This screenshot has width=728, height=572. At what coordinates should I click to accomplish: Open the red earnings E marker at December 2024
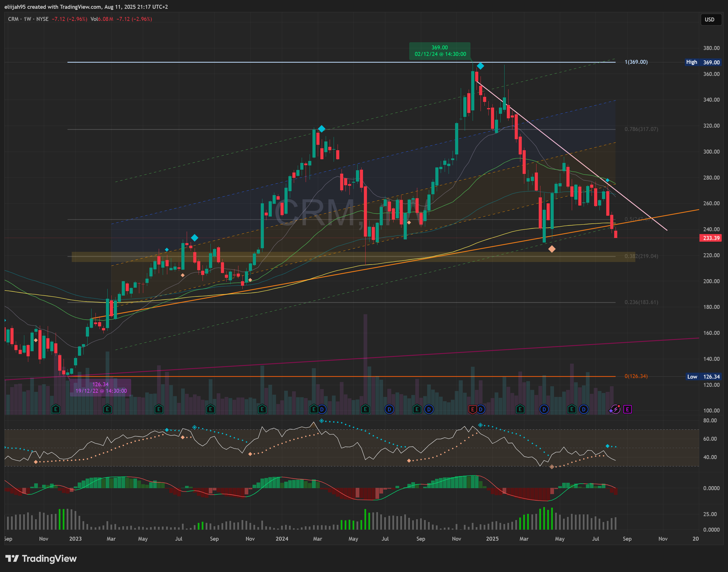[x=472, y=409]
